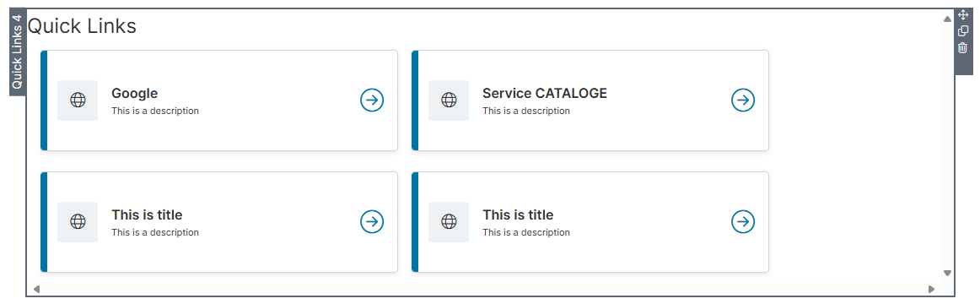Click the vertical scrollbar up arrow

[947, 19]
